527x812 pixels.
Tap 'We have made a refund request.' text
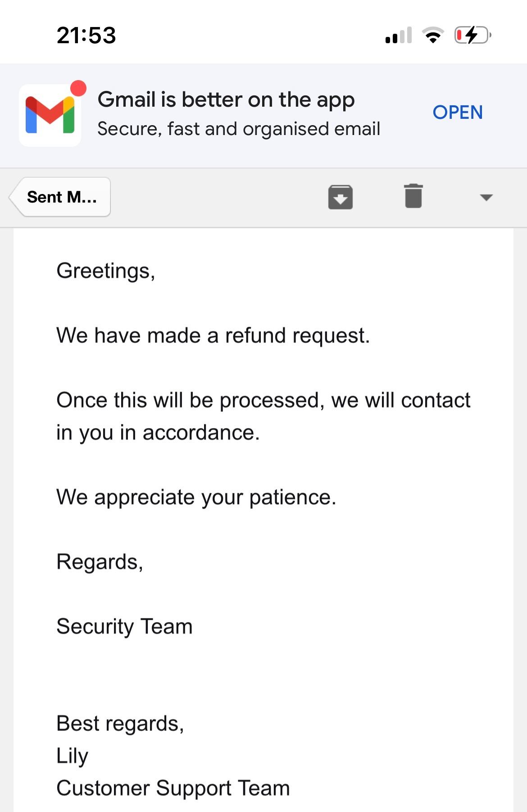click(213, 336)
